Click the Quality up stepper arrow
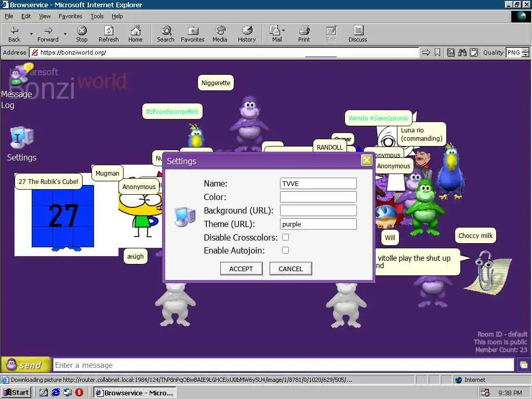 [526, 50]
